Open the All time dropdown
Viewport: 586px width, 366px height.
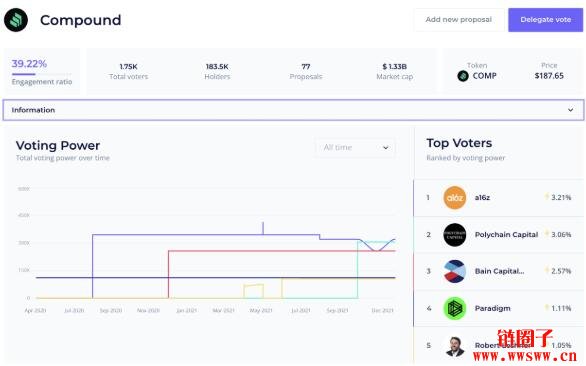coord(355,147)
